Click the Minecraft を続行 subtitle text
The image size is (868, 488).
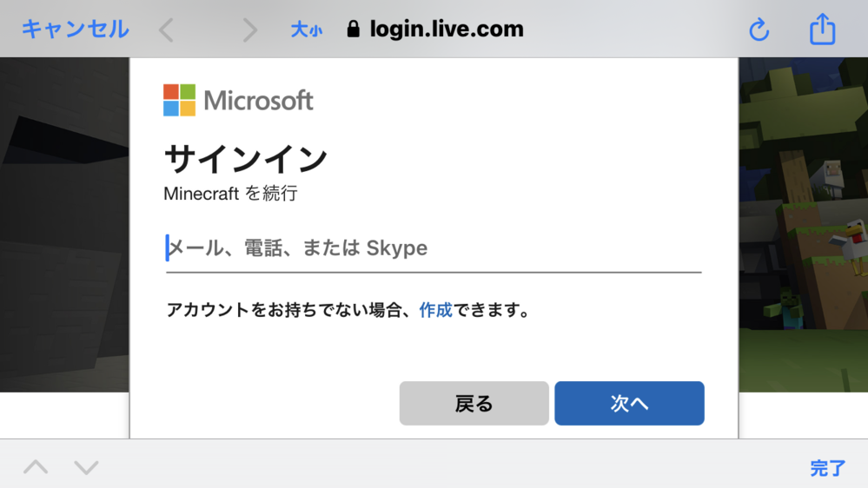(x=230, y=194)
